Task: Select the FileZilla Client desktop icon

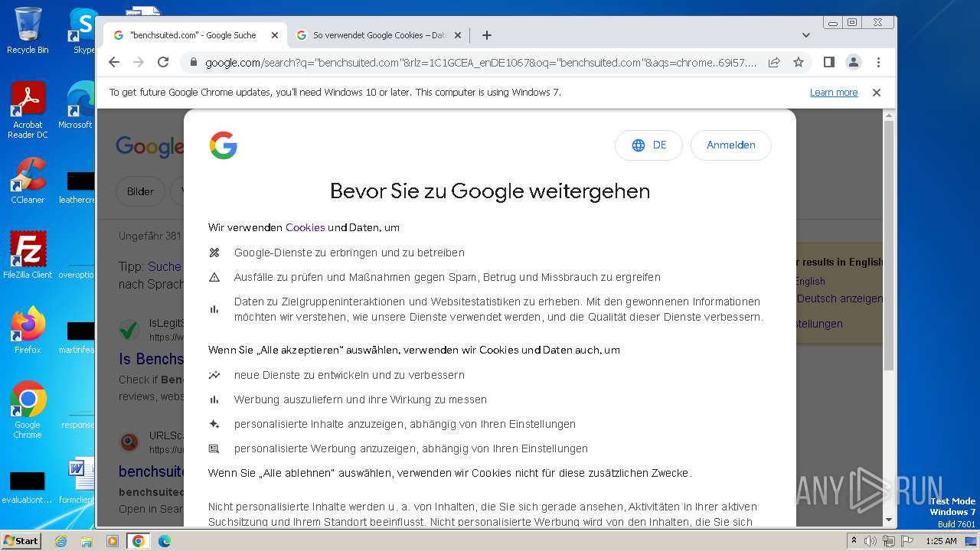Action: pyautogui.click(x=28, y=255)
